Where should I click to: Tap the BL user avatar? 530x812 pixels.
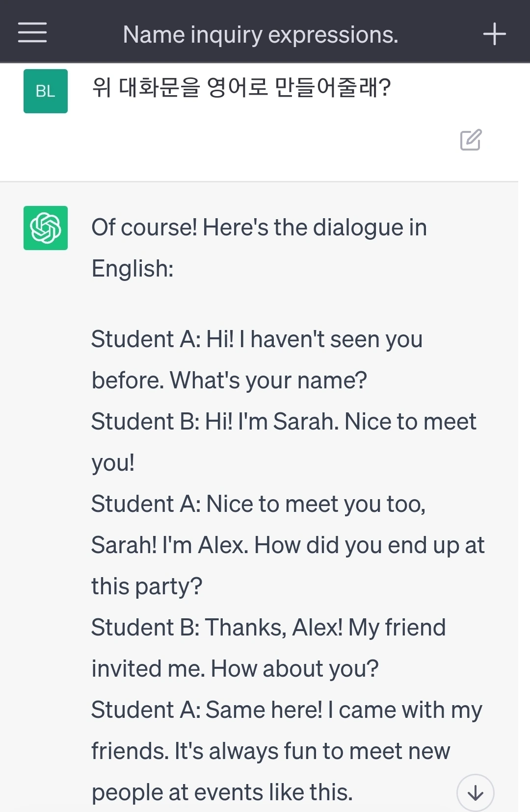[x=46, y=91]
